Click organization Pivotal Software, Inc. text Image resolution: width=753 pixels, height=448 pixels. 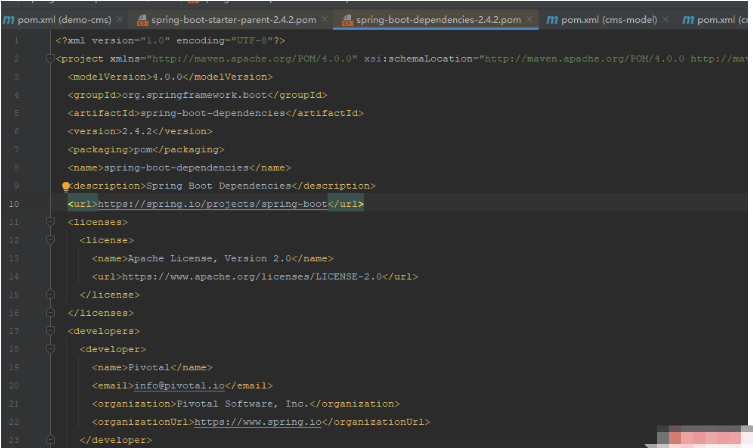point(243,404)
